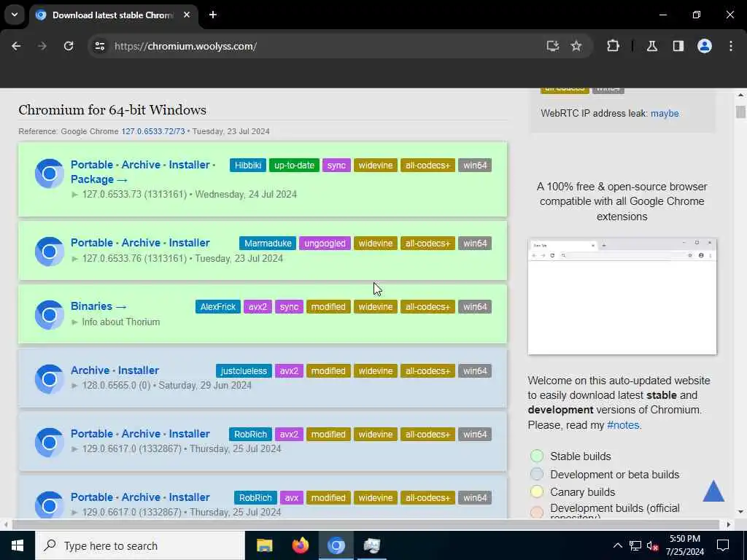Click the browser back arrow
Viewport: 747px width, 560px height.
pos(16,46)
